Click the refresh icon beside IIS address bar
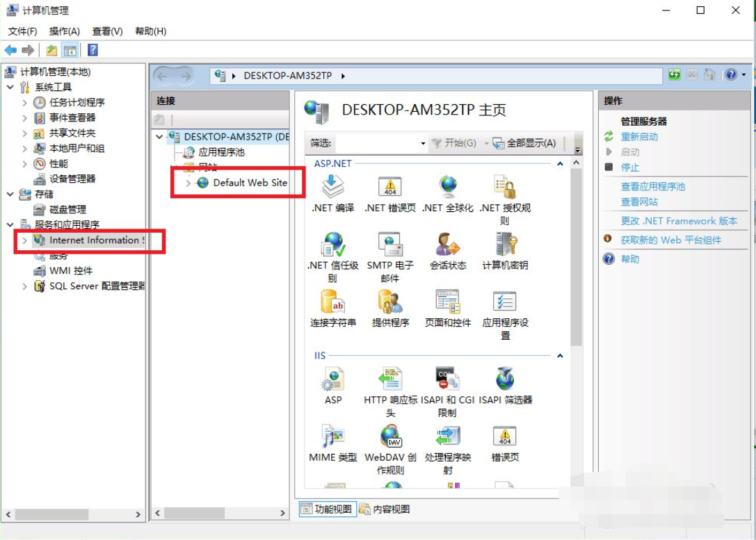The width and height of the screenshot is (756, 540). click(x=674, y=74)
